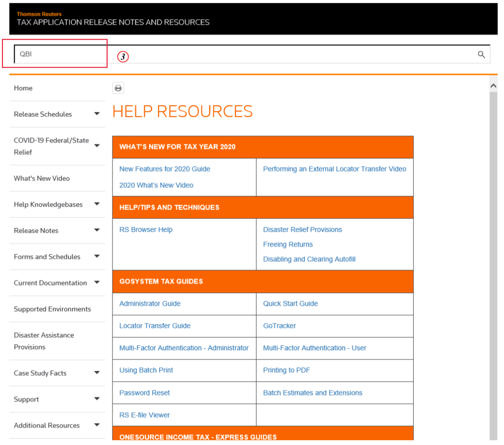The height and width of the screenshot is (445, 504).
Task: Go to Home in sidebar
Action: coord(23,88)
